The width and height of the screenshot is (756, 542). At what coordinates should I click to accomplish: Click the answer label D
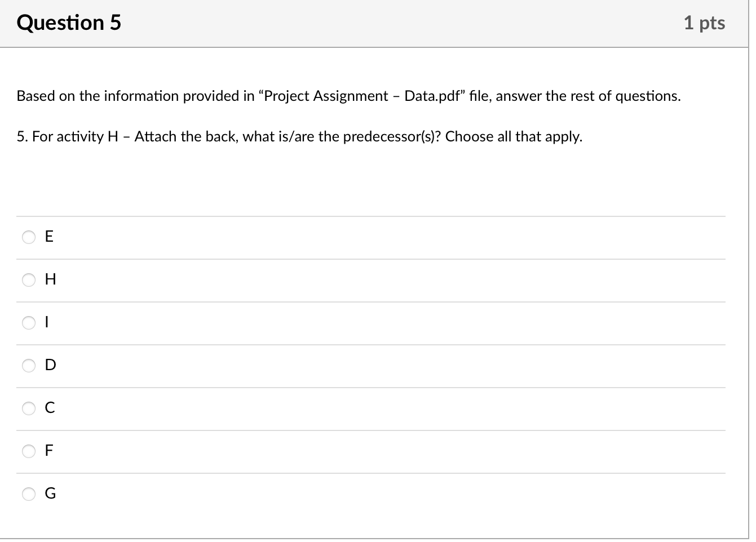(x=50, y=365)
